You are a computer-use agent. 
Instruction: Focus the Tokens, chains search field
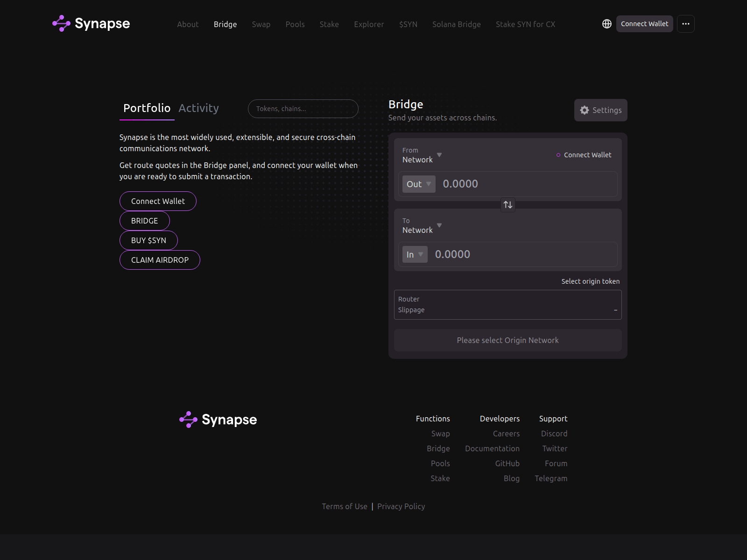pyautogui.click(x=303, y=109)
